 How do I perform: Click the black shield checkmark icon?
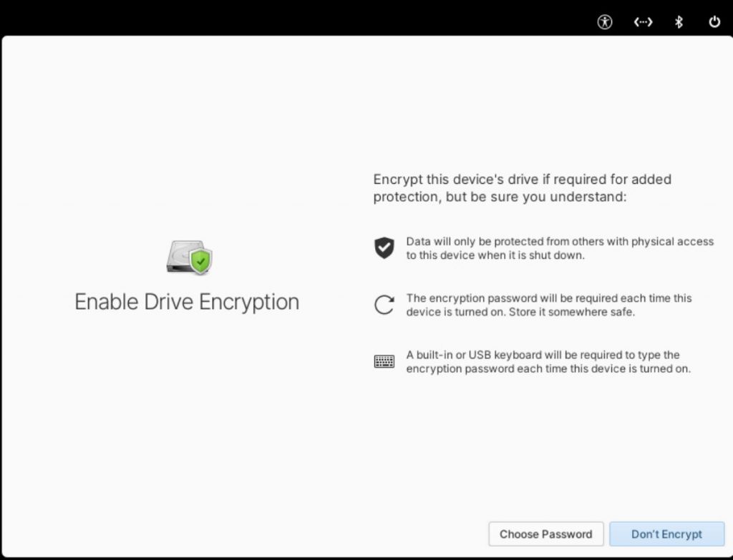click(384, 248)
